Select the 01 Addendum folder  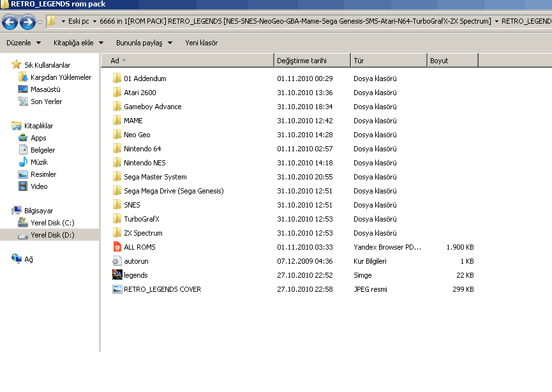145,79
